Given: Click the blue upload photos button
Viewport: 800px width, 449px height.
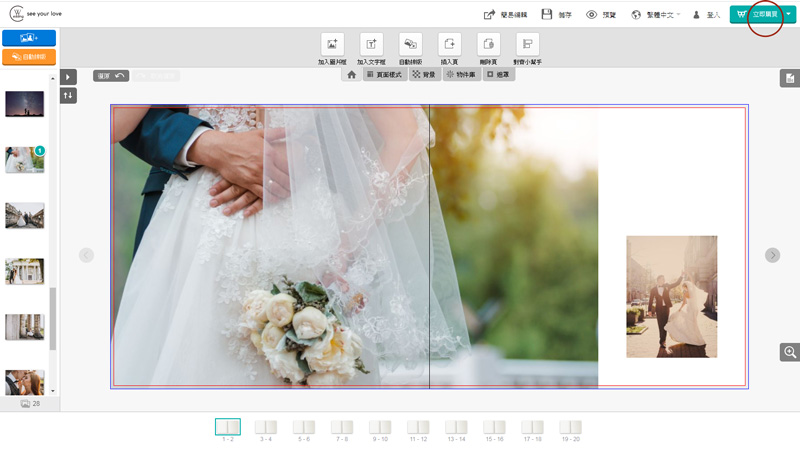Looking at the screenshot, I should (x=29, y=38).
